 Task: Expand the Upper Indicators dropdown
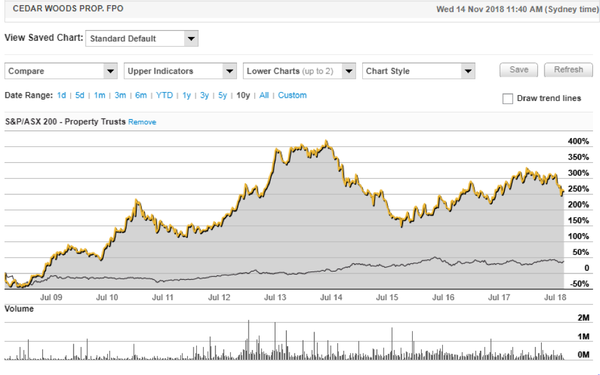(x=180, y=71)
